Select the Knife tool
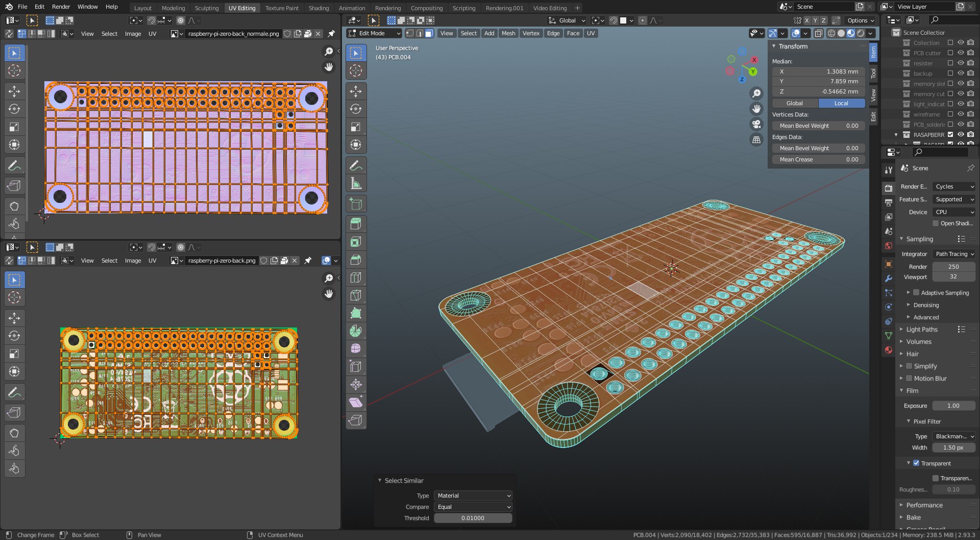 point(356,295)
